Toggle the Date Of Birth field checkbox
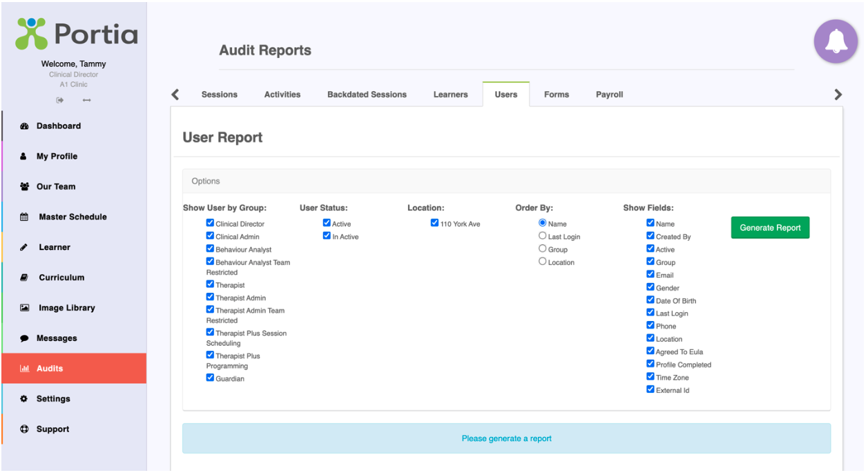 (650, 300)
